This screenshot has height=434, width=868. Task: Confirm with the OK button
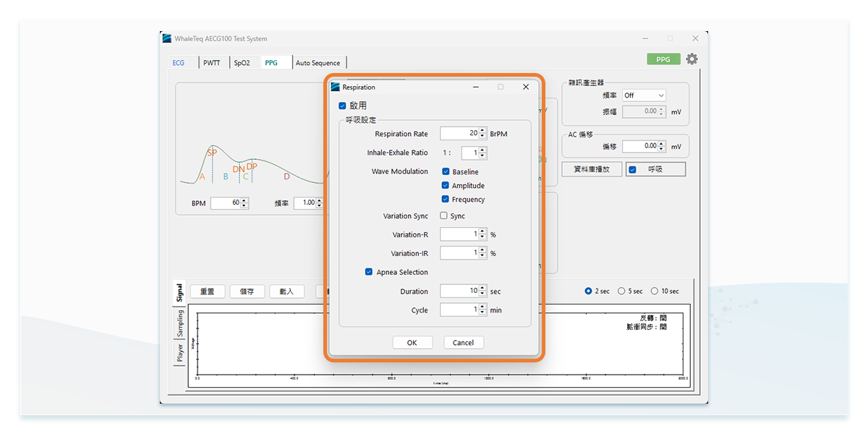(x=412, y=343)
